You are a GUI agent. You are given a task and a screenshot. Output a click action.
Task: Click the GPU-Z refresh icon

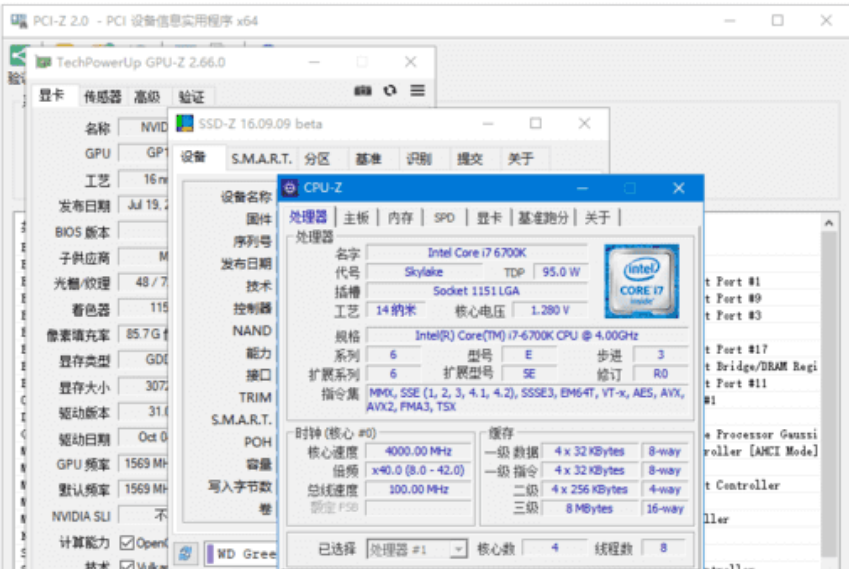pos(390,90)
